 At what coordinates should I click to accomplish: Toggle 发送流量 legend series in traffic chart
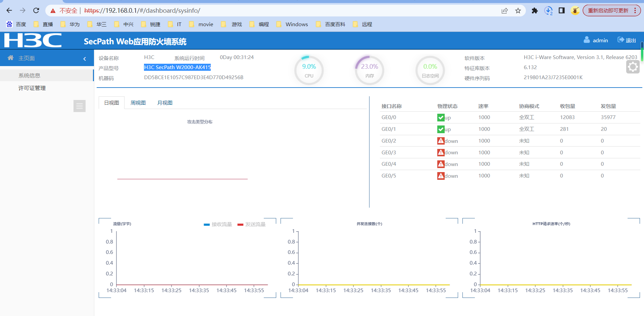252,224
